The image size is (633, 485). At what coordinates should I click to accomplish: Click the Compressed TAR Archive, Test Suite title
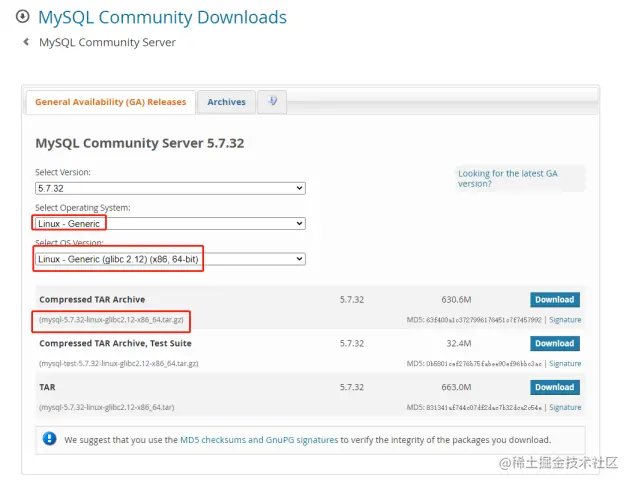(x=115, y=343)
